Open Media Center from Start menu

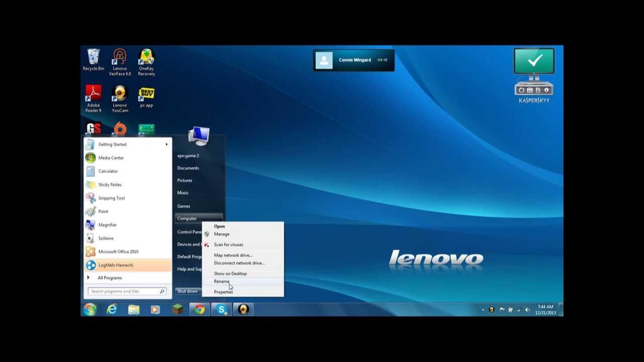point(128,158)
